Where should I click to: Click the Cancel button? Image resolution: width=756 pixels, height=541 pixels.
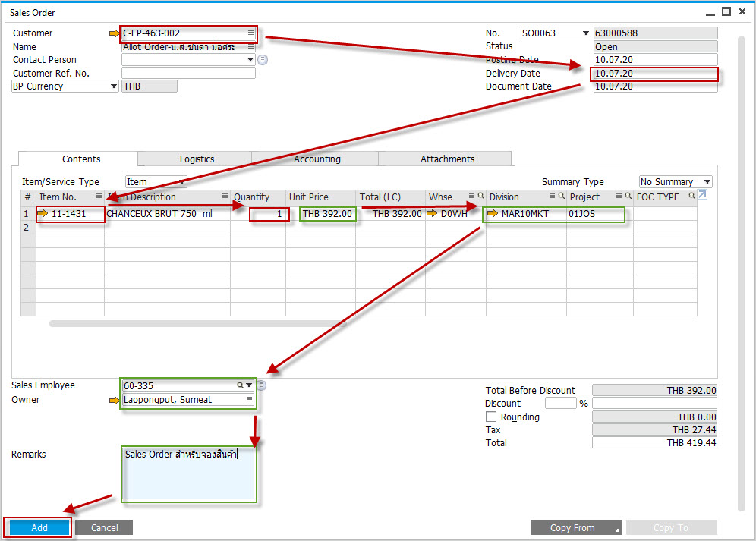point(104,527)
